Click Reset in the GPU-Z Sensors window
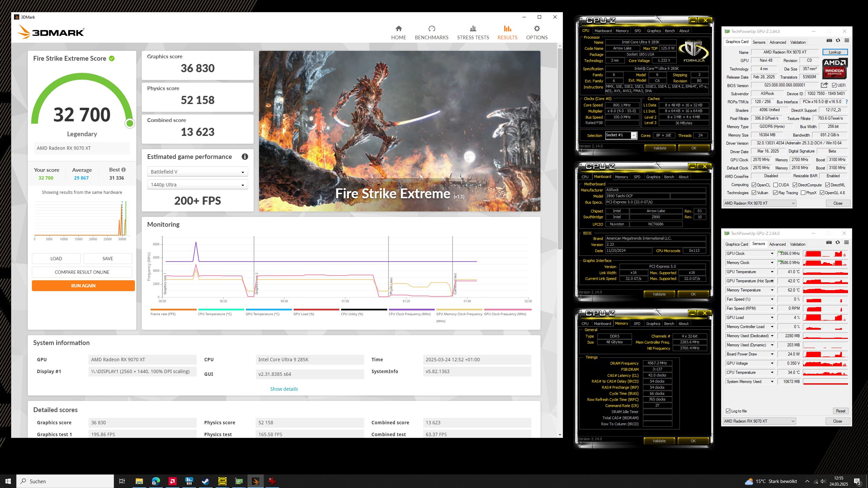Screen dimensions: 868x488 pyautogui.click(x=841, y=411)
